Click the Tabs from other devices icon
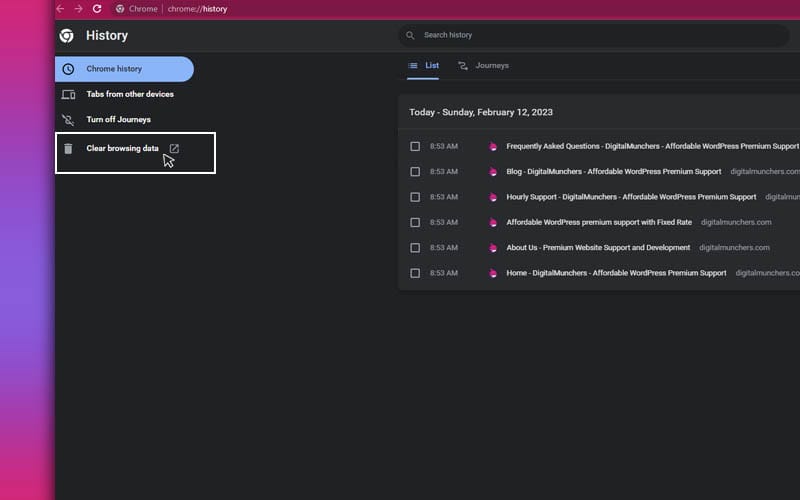 [x=68, y=95]
